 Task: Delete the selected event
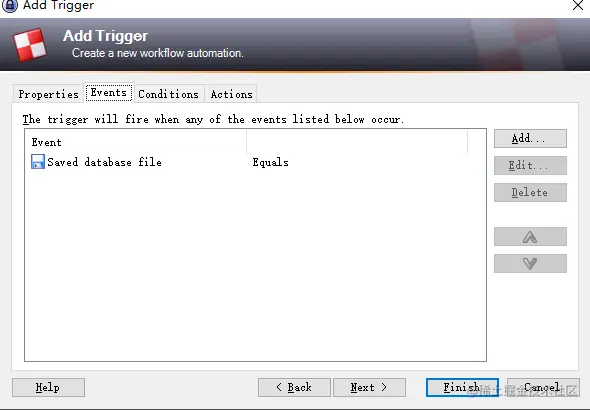pyautogui.click(x=530, y=193)
